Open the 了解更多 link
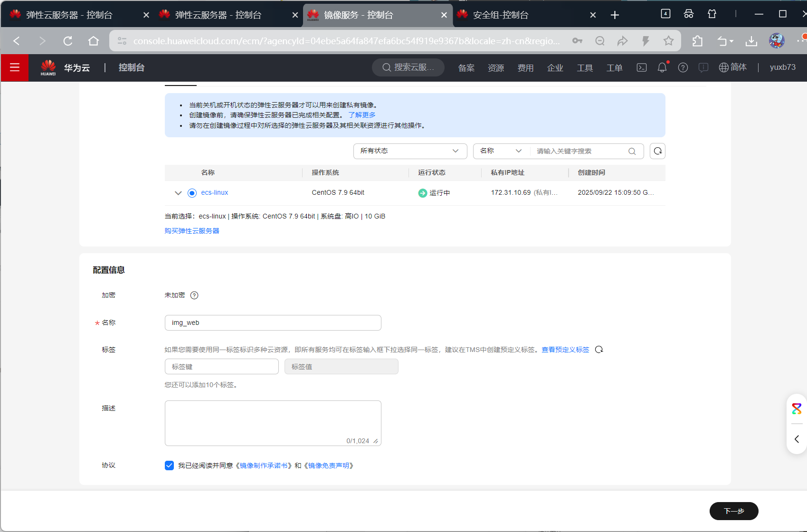Viewport: 807px width, 532px height. tap(362, 115)
